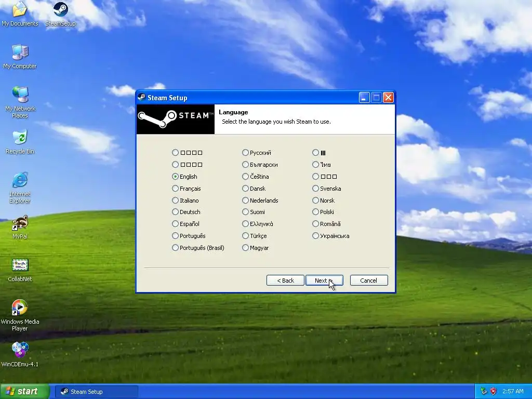Viewport: 532px width, 399px height.
Task: Click the green tray icon beside the shield
Action: pos(484,391)
